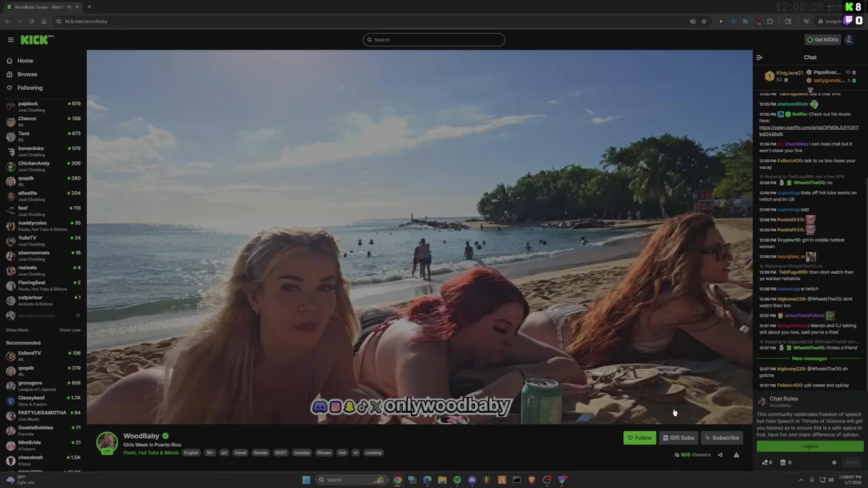Click the Gift Subs button
Viewport: 868px width, 488px height.
pyautogui.click(x=678, y=438)
